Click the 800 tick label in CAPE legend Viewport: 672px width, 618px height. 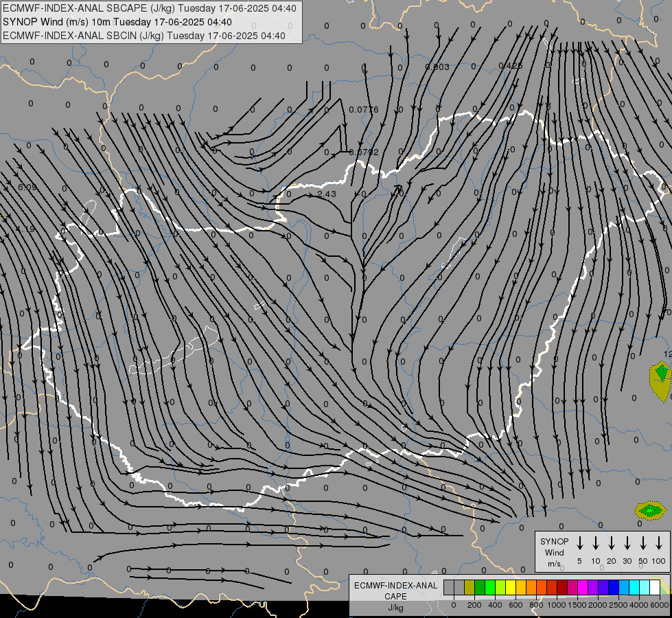tap(536, 605)
